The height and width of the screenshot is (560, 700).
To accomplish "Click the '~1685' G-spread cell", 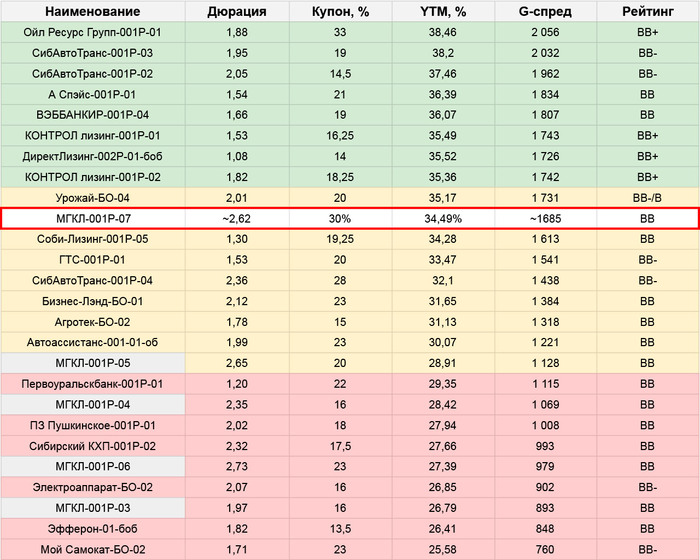I will [546, 218].
